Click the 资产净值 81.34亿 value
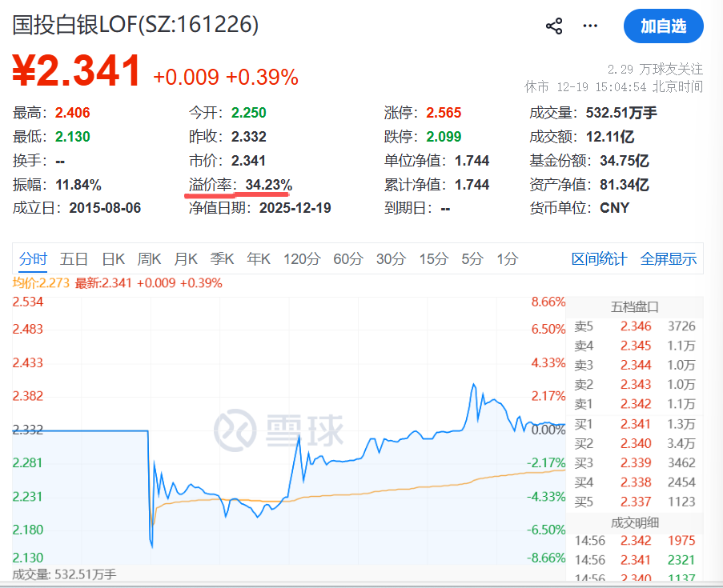The image size is (723, 588). pos(625,184)
